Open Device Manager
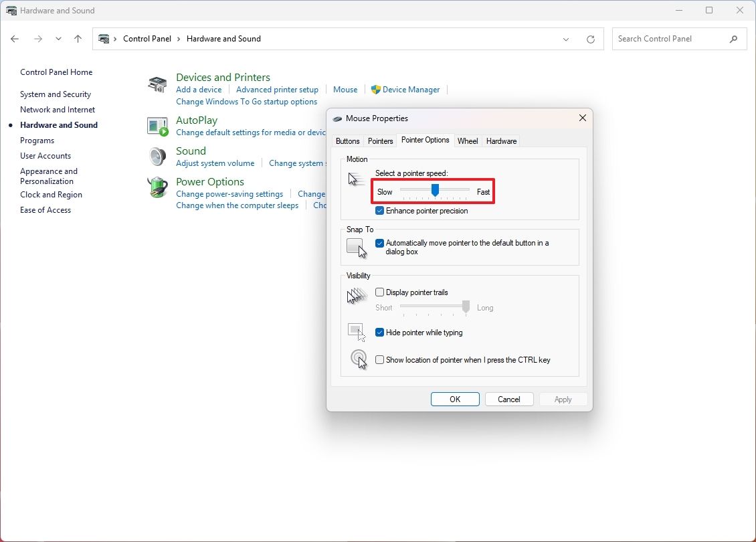 coord(410,89)
